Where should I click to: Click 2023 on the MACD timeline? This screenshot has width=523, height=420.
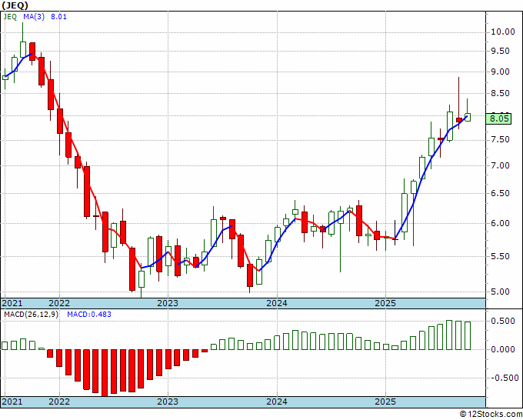168,402
